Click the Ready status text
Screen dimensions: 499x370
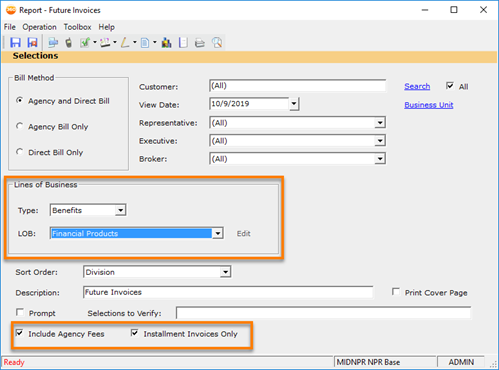tap(14, 362)
